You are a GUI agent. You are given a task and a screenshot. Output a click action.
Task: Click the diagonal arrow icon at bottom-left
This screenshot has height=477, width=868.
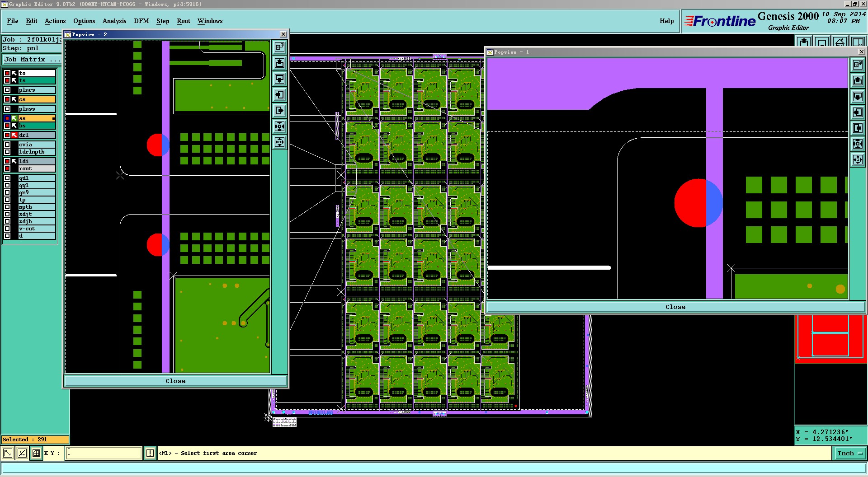pos(8,453)
